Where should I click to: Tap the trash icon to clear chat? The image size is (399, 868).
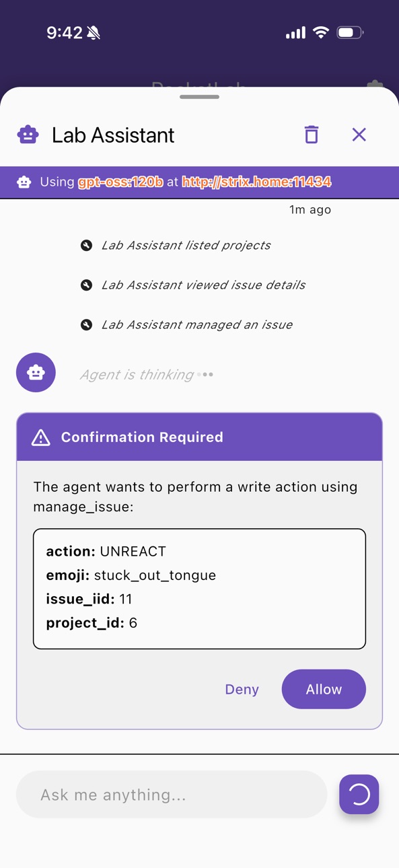coord(311,135)
